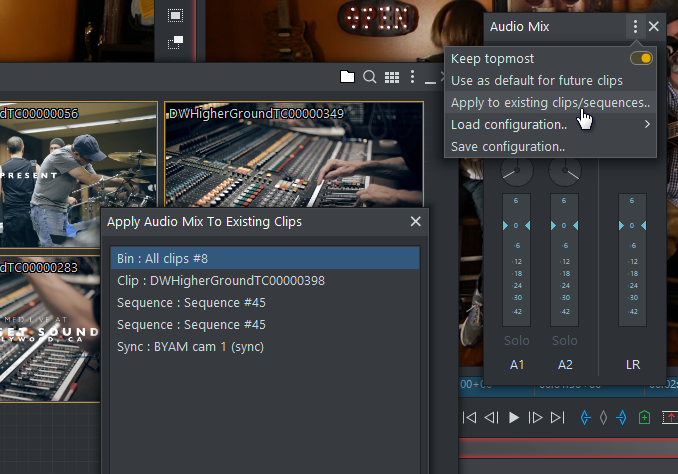Click the red-arrow remove/lift icon

pyautogui.click(x=670, y=417)
